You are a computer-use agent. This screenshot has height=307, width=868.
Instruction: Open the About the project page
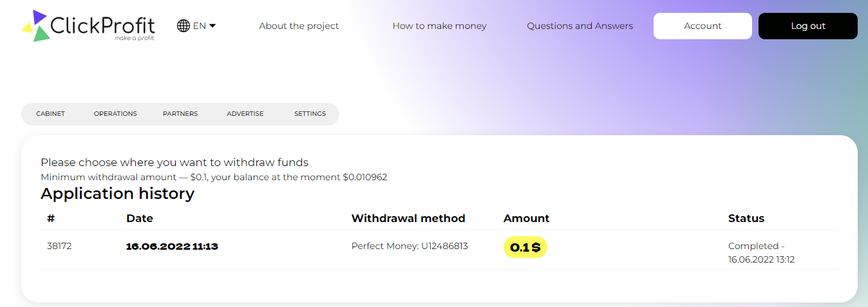pyautogui.click(x=299, y=26)
